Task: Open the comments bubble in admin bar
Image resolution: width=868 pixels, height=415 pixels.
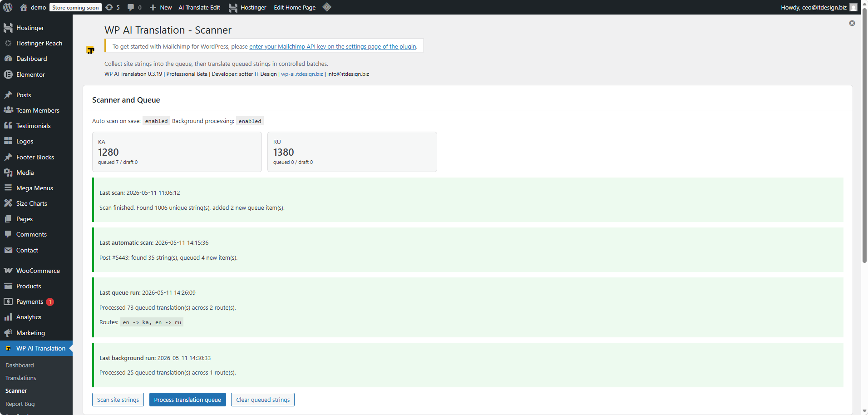Action: pos(131,7)
